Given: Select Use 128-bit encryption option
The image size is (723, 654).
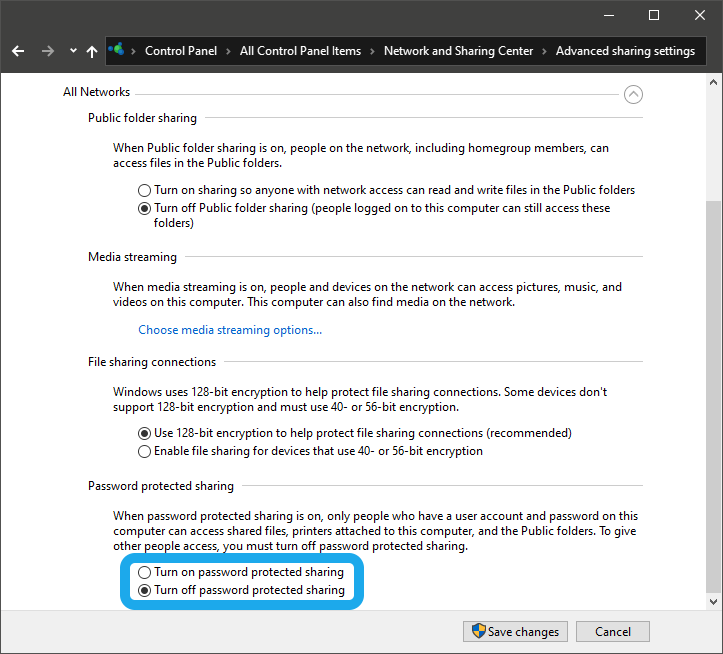Looking at the screenshot, I should (x=145, y=434).
